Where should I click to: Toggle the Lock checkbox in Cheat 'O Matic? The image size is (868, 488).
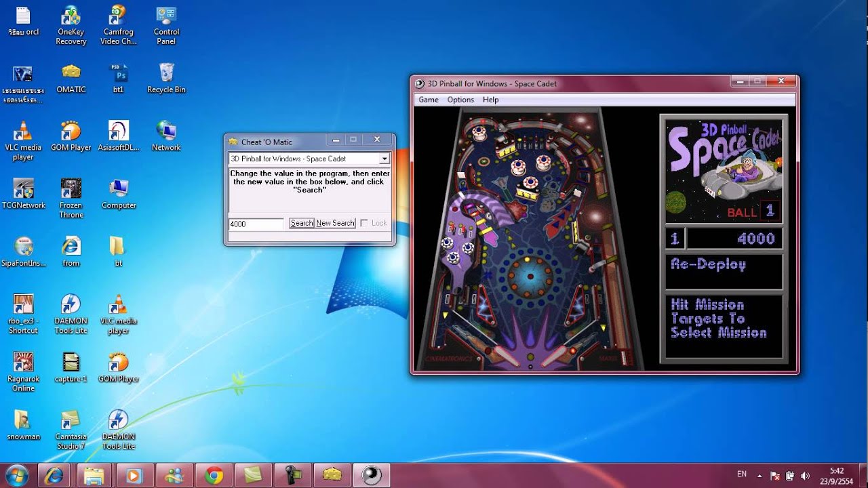(x=364, y=223)
